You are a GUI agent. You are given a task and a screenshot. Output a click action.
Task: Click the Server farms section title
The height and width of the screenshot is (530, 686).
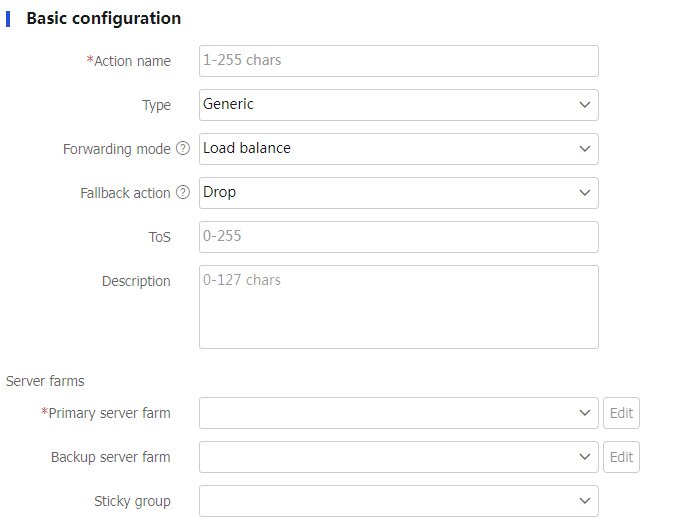tap(45, 381)
